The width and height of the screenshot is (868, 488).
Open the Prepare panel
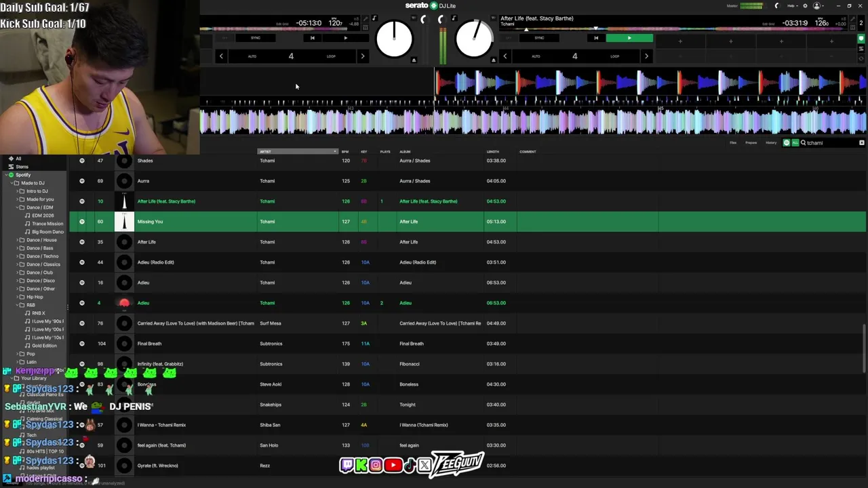pos(751,143)
